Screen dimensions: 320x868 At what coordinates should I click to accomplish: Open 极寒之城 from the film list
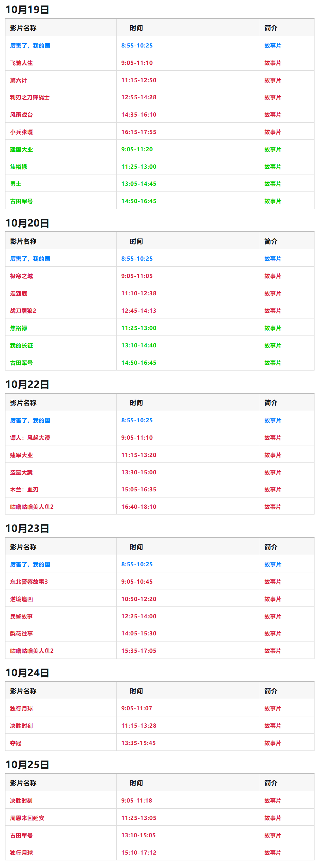click(x=22, y=276)
